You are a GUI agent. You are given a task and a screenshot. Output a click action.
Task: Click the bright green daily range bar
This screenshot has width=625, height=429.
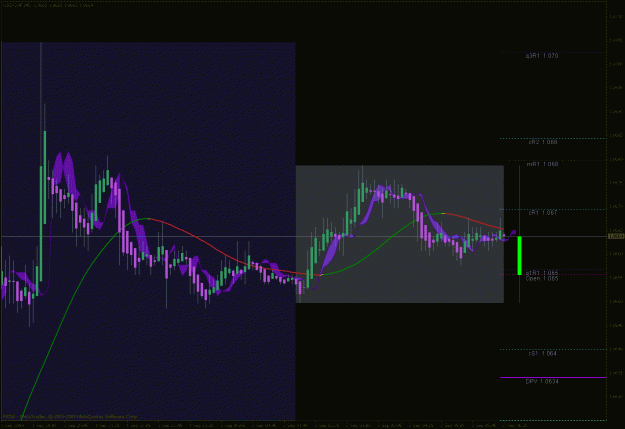click(519, 256)
